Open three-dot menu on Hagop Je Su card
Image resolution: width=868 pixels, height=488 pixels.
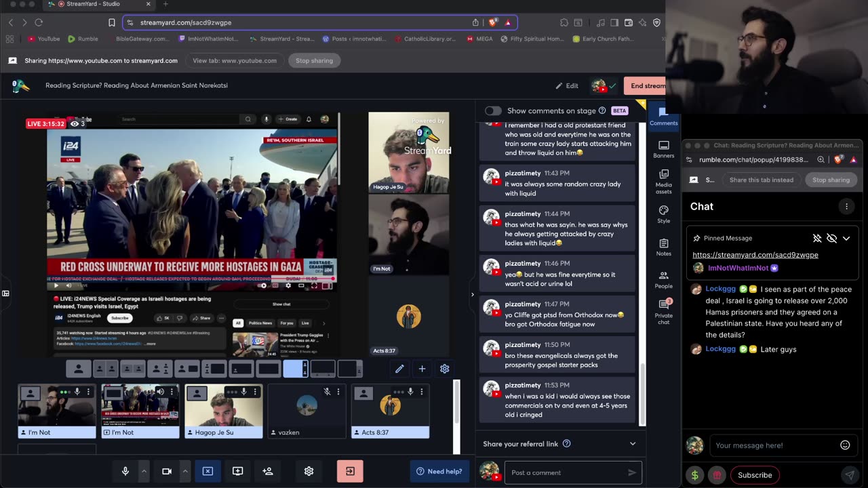pyautogui.click(x=255, y=392)
